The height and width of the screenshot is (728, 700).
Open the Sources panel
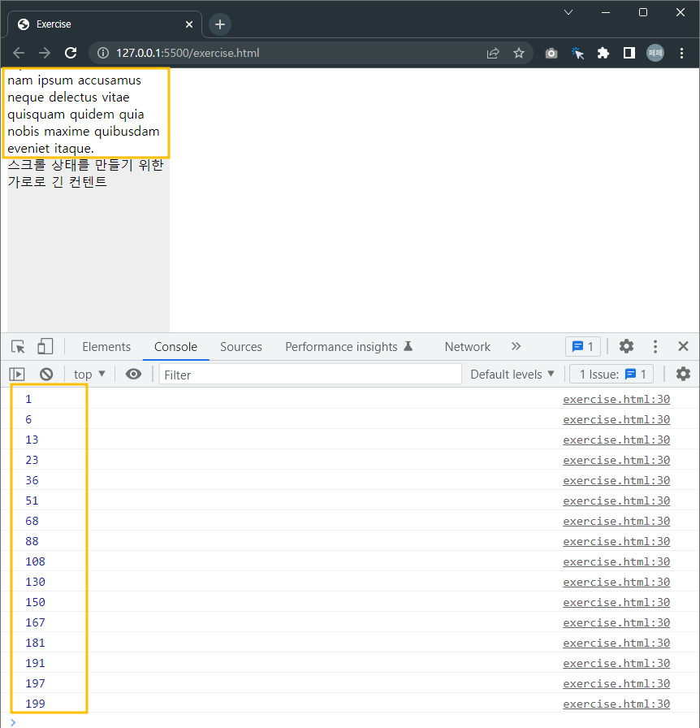240,346
